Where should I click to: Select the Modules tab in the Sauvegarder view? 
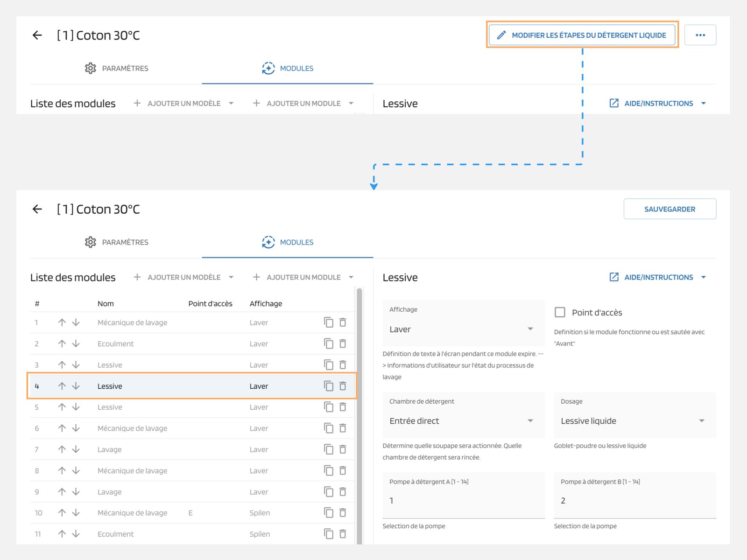coord(288,242)
